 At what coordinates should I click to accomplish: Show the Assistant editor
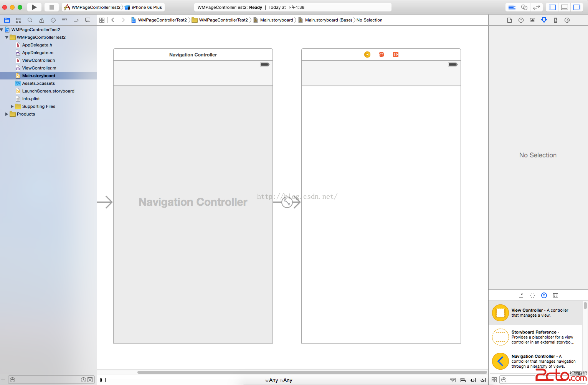coord(524,7)
